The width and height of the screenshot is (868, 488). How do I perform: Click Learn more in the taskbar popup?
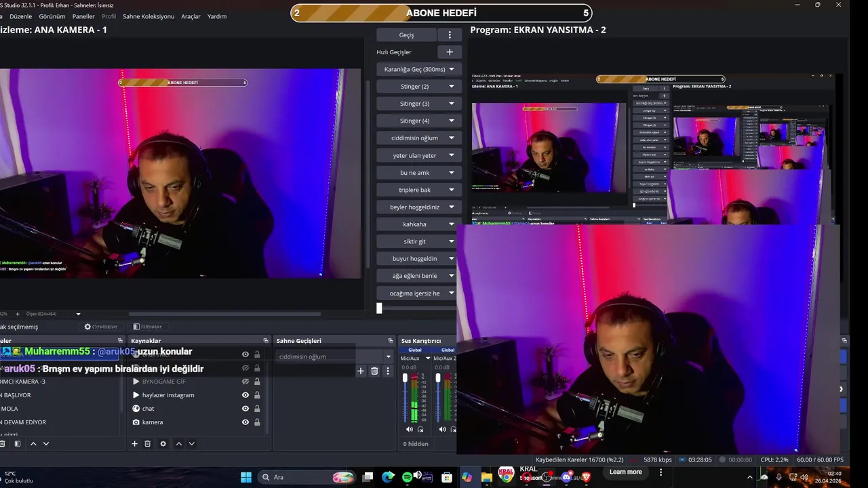click(625, 472)
